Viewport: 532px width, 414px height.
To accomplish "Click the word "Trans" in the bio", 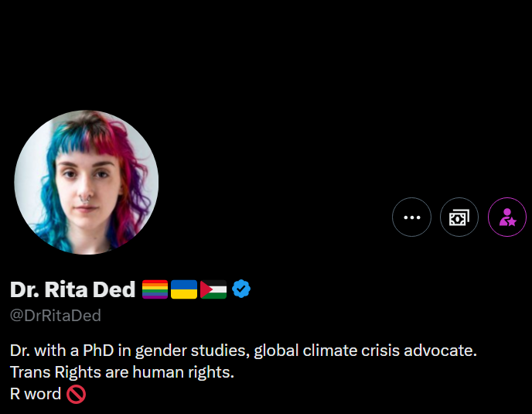I will [x=29, y=372].
